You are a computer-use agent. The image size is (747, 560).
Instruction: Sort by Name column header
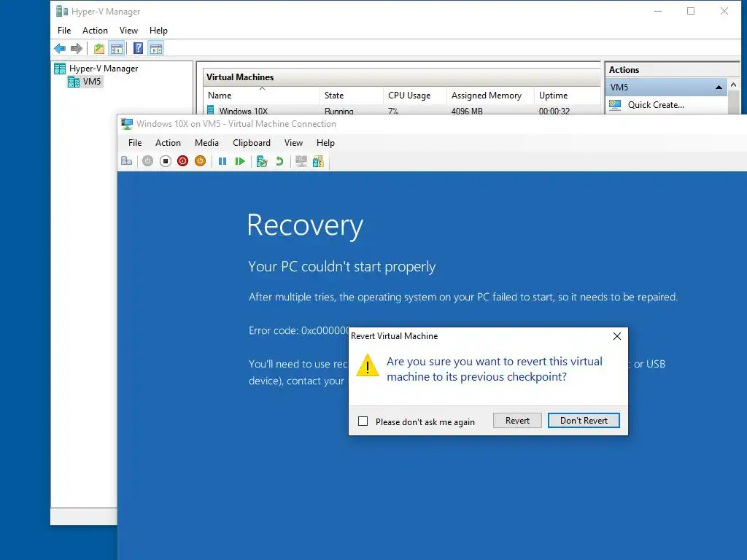pos(262,96)
